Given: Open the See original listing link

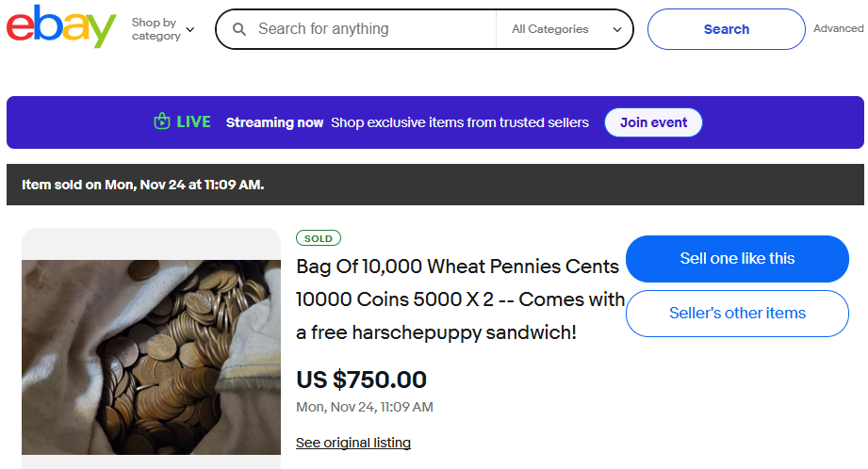Looking at the screenshot, I should (353, 443).
